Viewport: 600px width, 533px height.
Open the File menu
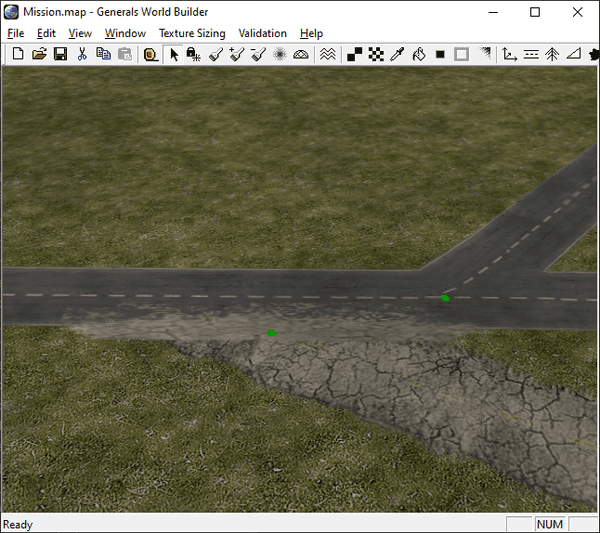[x=16, y=33]
